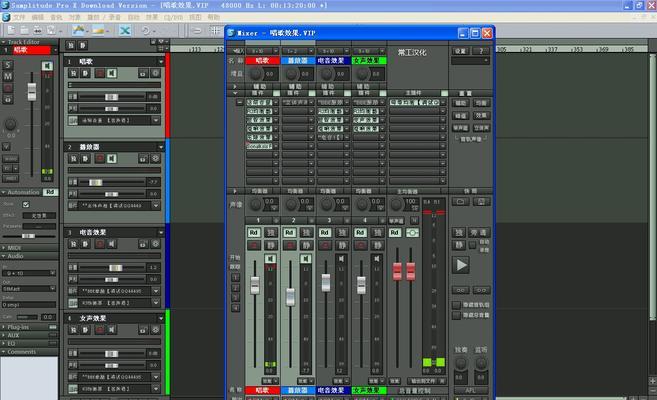
Task: Toggle the Automation Rd button in Track Editor
Action: click(50, 192)
